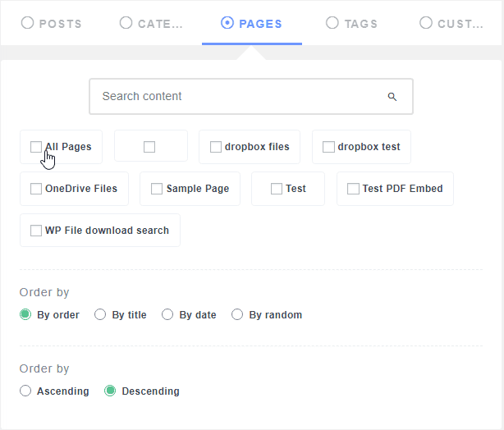Screen dimensions: 504x430
Task: Open the Custom tab
Action: click(451, 23)
